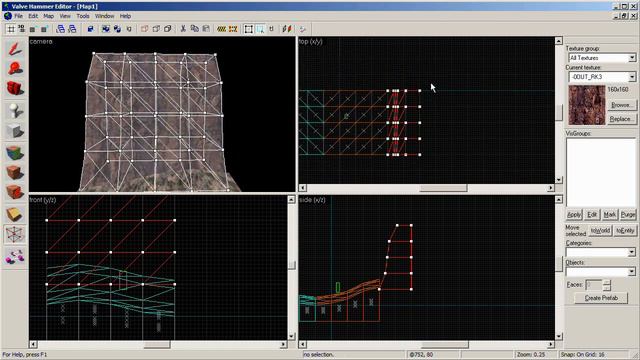Viewport: 640px width, 360px height.
Task: Click the toEntity button
Action: [x=625, y=231]
